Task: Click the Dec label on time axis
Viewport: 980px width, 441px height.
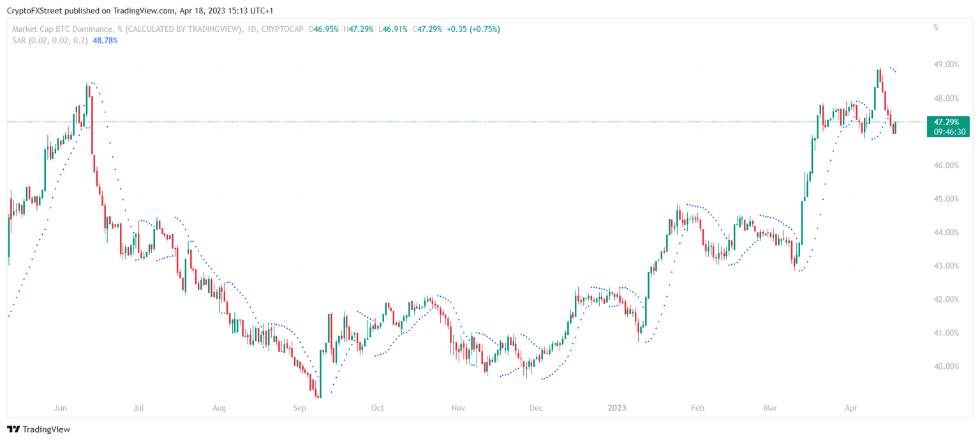Action: pos(536,407)
